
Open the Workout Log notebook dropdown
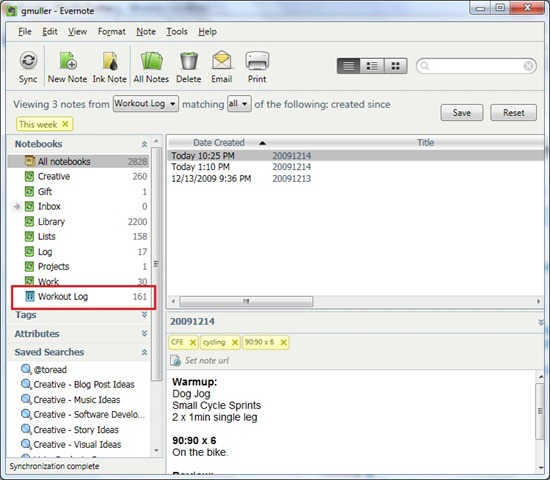146,104
